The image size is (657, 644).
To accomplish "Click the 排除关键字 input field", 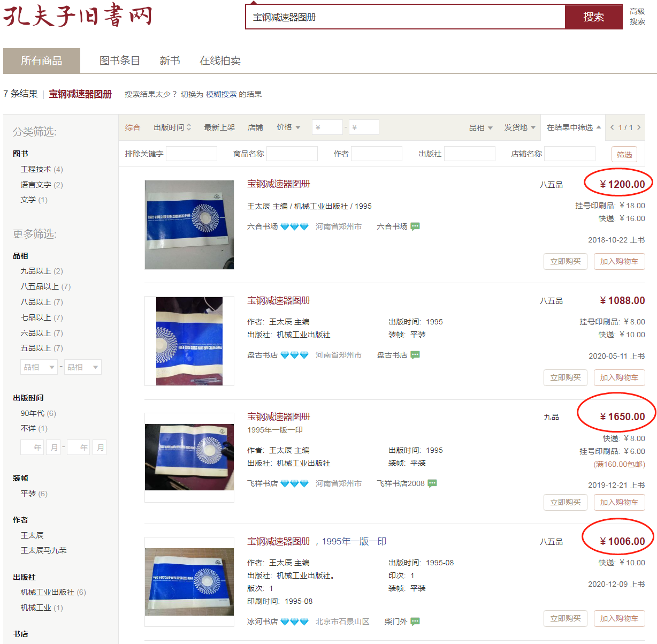I will tap(192, 154).
